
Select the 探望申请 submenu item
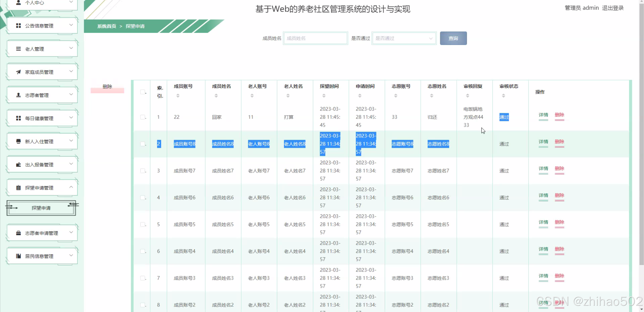click(41, 208)
